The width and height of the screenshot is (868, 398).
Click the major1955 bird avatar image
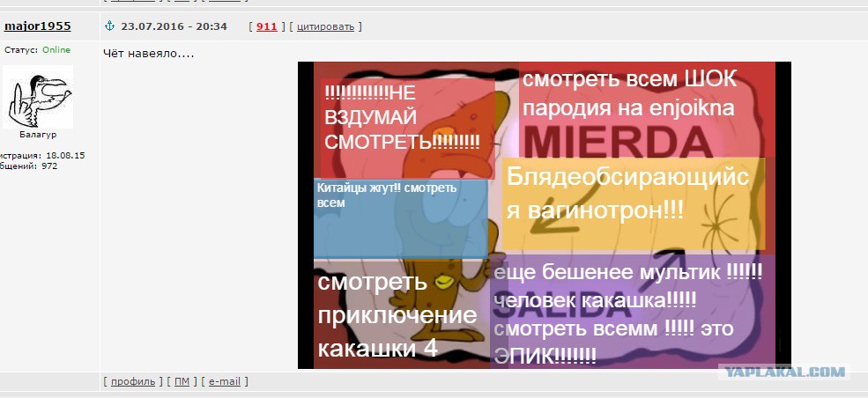point(38,97)
